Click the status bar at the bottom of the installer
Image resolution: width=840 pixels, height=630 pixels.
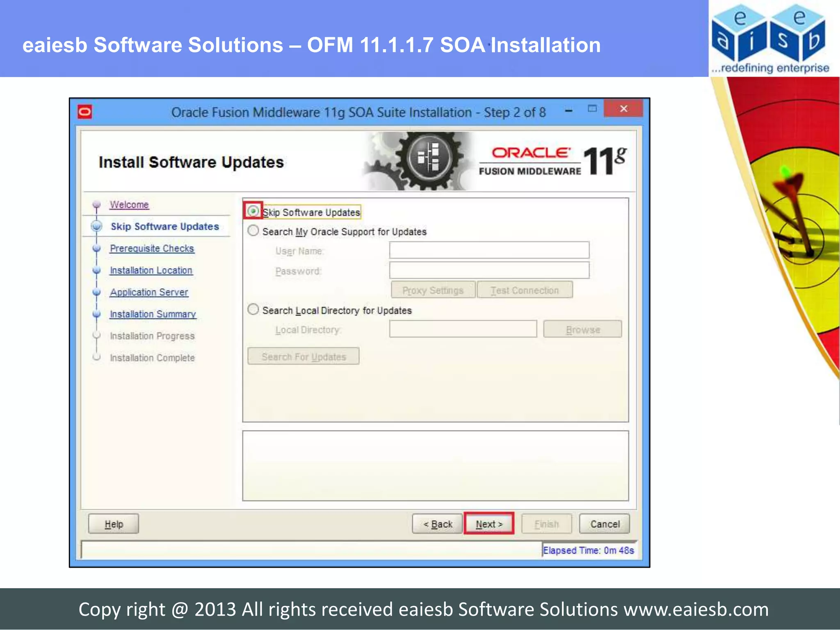[311, 550]
